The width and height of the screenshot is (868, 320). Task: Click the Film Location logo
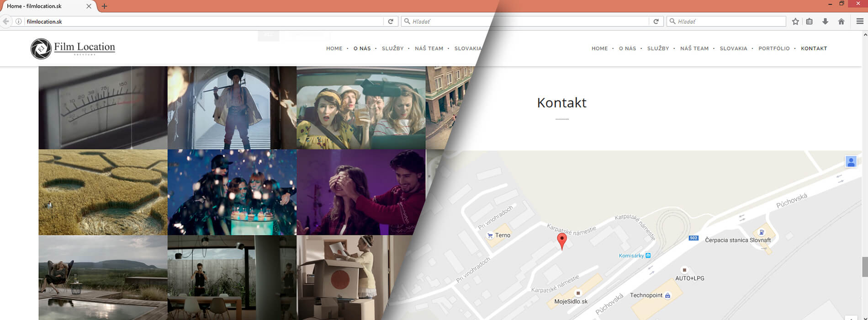click(x=73, y=48)
